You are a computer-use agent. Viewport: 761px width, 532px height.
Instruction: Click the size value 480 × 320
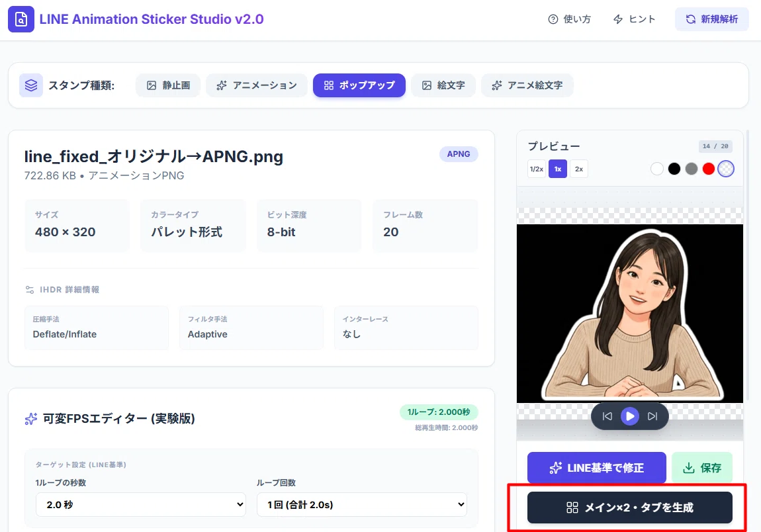pos(65,232)
